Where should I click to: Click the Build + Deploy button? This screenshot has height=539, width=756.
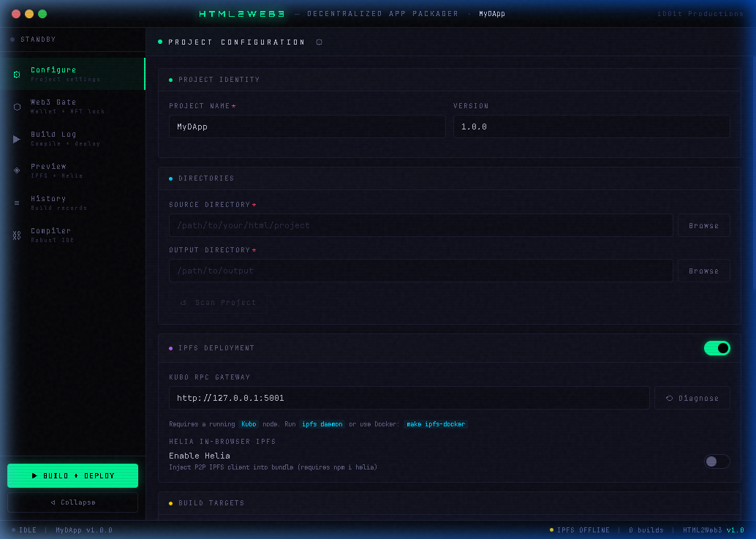pyautogui.click(x=73, y=476)
